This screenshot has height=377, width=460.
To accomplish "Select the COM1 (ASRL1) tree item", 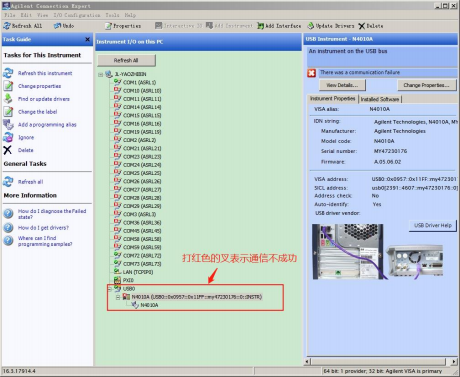I will click(139, 82).
